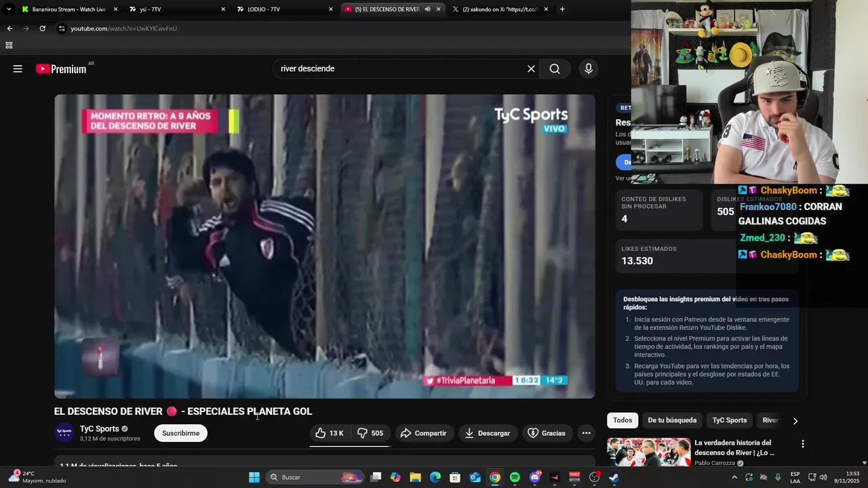The image size is (868, 488).
Task: Click Conteo de dislikes sin procesar card
Action: pyautogui.click(x=659, y=210)
